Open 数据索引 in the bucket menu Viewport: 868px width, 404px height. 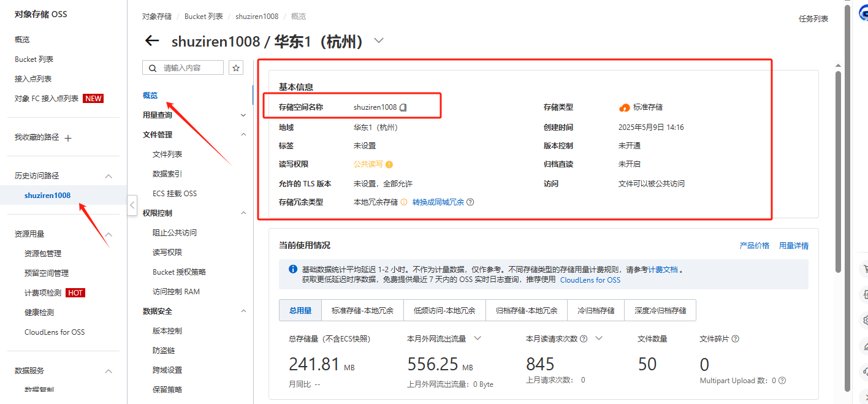(x=167, y=174)
